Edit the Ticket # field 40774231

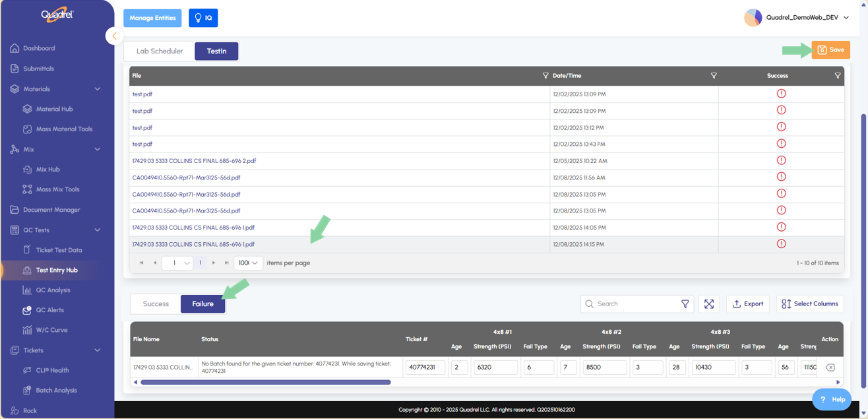(x=425, y=368)
